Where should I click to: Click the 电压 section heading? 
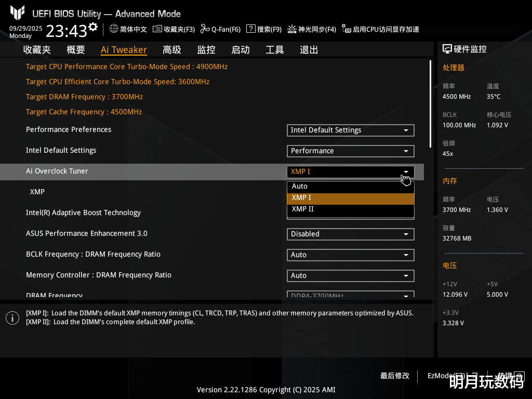[450, 265]
